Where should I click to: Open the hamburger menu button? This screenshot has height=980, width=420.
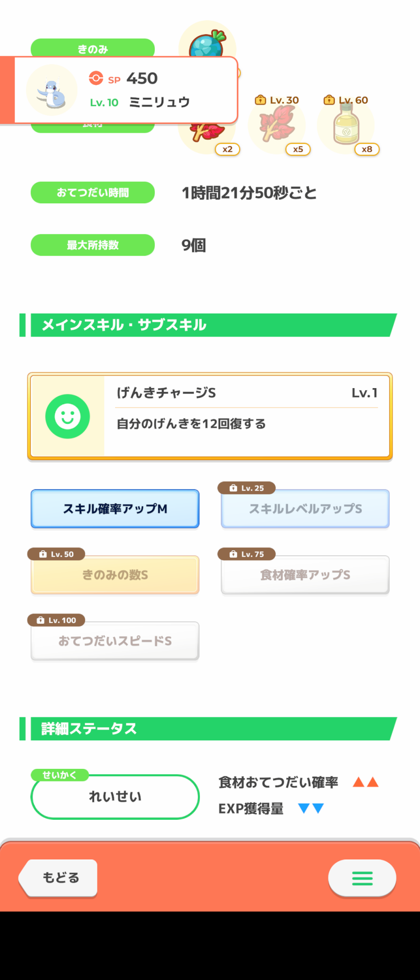(362, 878)
